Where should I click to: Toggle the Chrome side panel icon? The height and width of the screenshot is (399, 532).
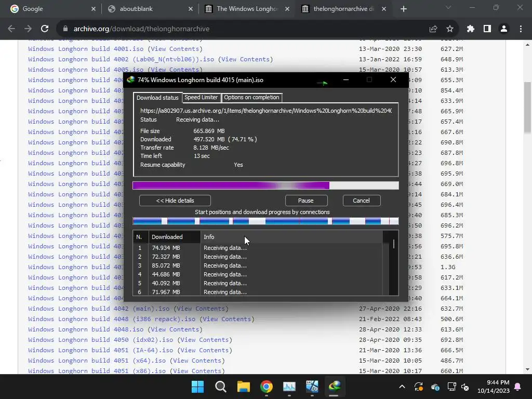coord(487,29)
